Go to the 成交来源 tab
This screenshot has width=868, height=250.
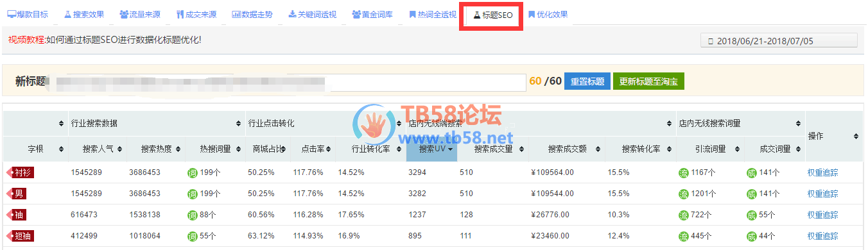point(196,14)
